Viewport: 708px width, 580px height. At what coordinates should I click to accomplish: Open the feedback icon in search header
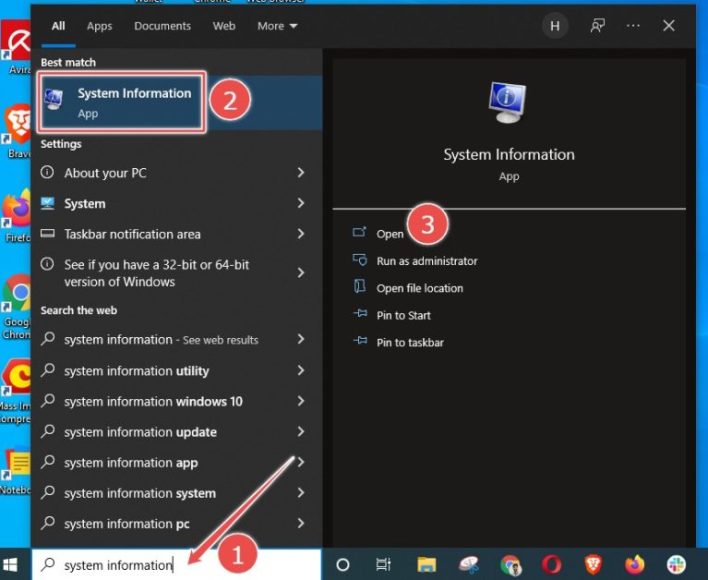point(597,26)
